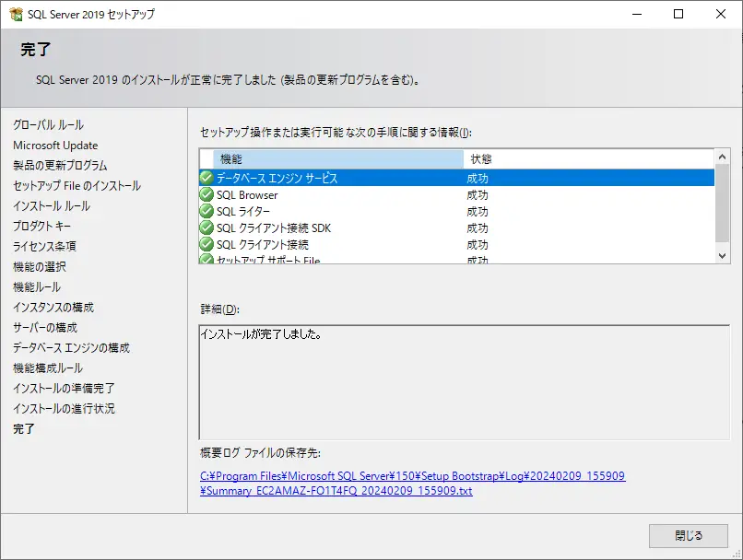Click success icon of SQL クライアント接続 SDK row
Screen dimensions: 743x560
pyautogui.click(x=206, y=227)
